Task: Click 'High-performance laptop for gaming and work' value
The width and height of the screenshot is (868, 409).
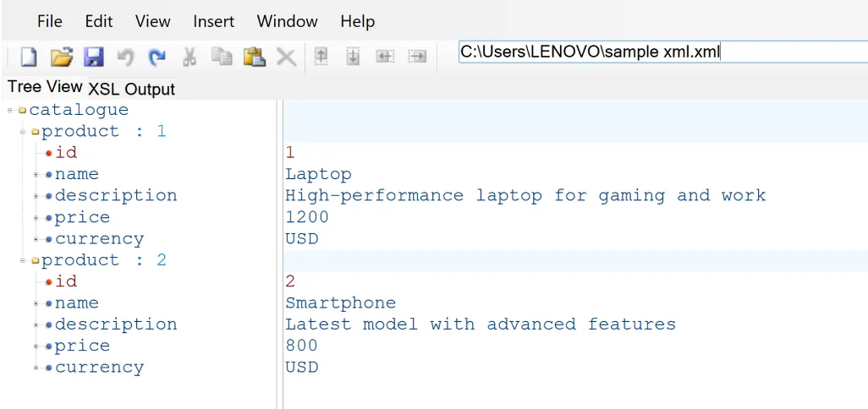Action: point(525,196)
